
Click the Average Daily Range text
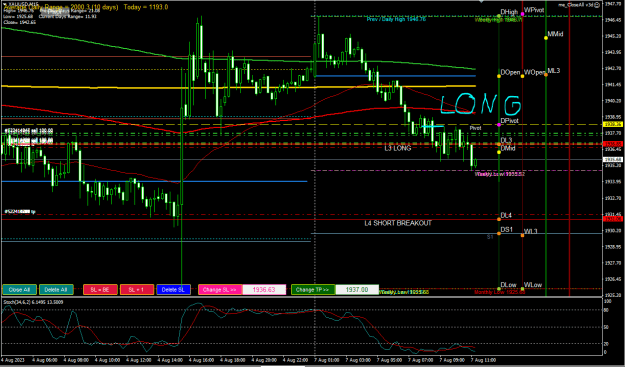pos(61,7)
